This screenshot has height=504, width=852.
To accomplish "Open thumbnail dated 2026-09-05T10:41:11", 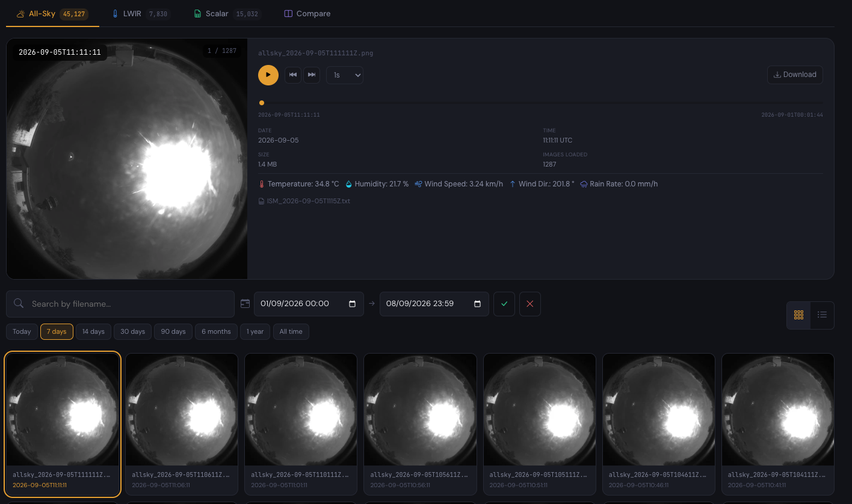I will (778, 424).
